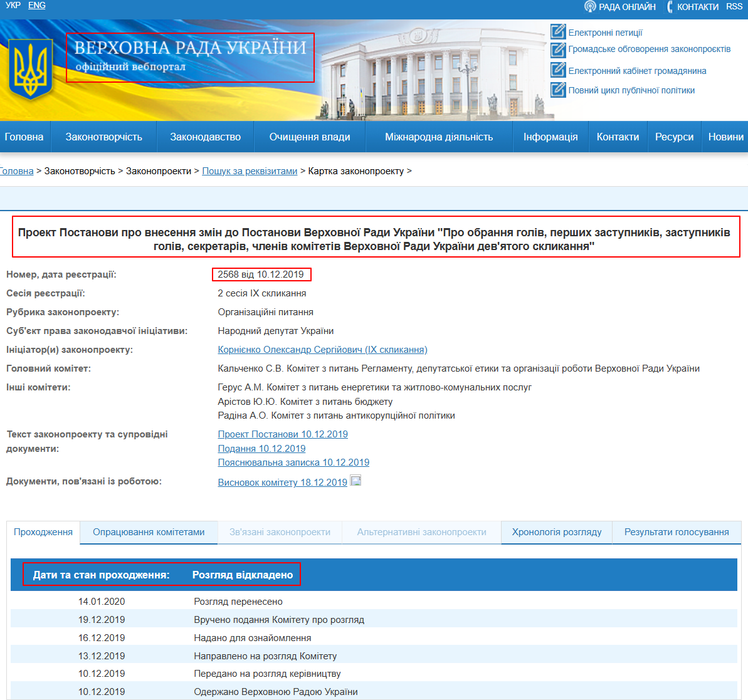Click the Електронний кабінет громадянина icon
This screenshot has width=748, height=700.
558,70
